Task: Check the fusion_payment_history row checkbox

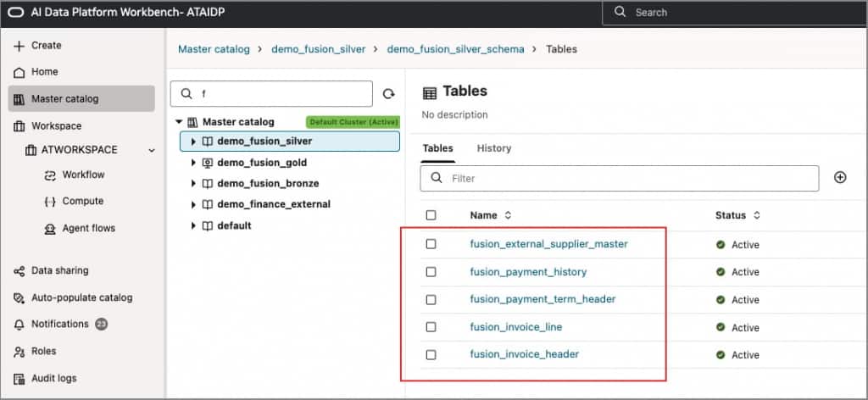Action: [431, 272]
